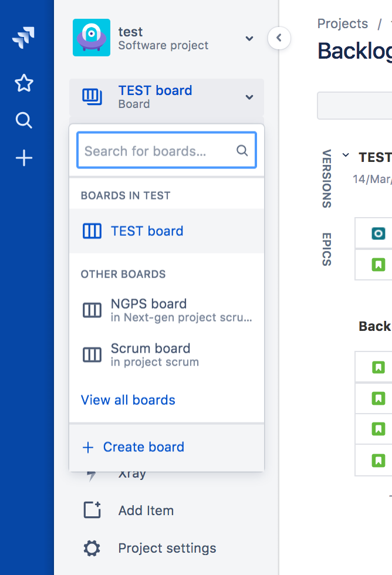Open starred items via the star icon
Image resolution: width=392 pixels, height=575 pixels.
pyautogui.click(x=23, y=83)
